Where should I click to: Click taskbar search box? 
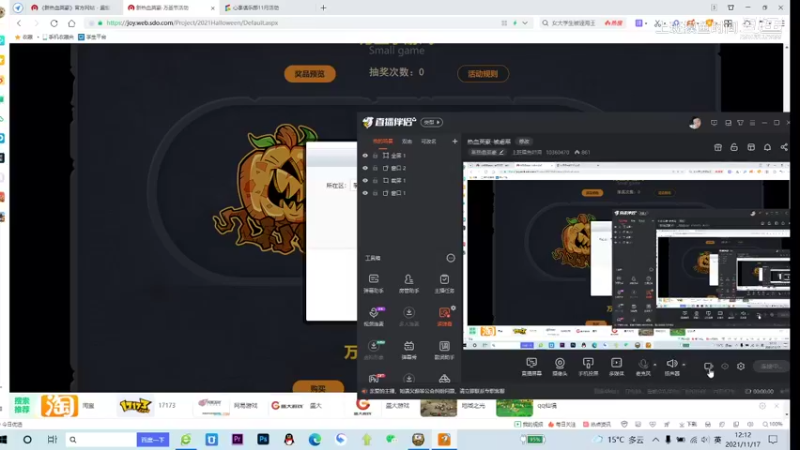(x=101, y=439)
